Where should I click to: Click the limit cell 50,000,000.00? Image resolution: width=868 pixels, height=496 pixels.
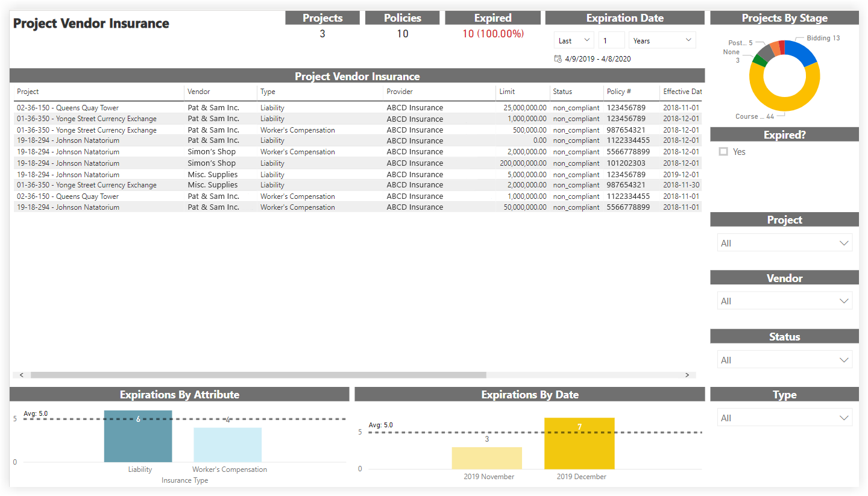(525, 207)
